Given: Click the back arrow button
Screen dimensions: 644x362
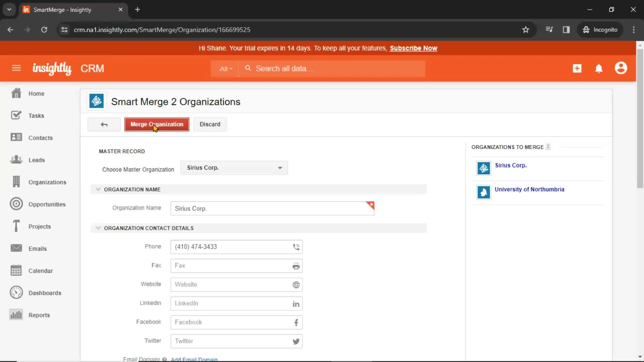Looking at the screenshot, I should [x=104, y=124].
